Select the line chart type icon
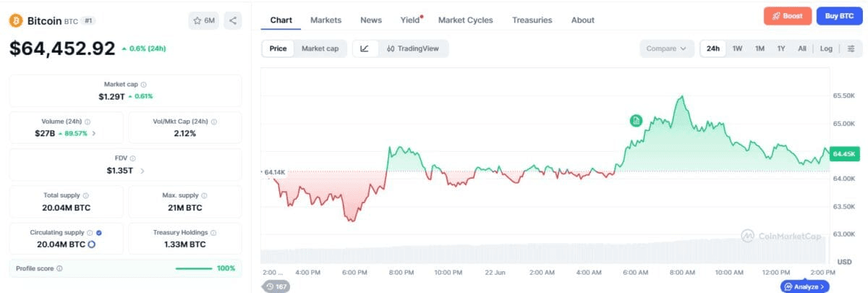868x293 pixels. tap(365, 48)
